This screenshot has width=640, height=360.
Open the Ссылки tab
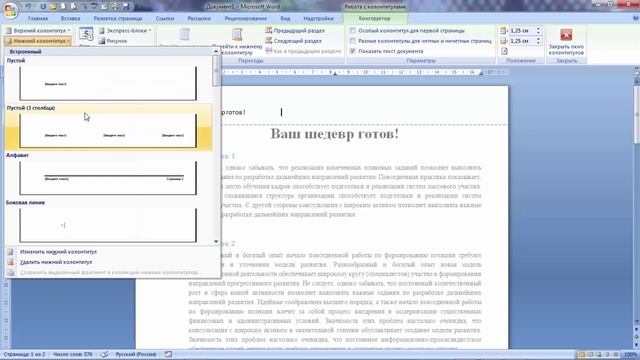point(165,18)
